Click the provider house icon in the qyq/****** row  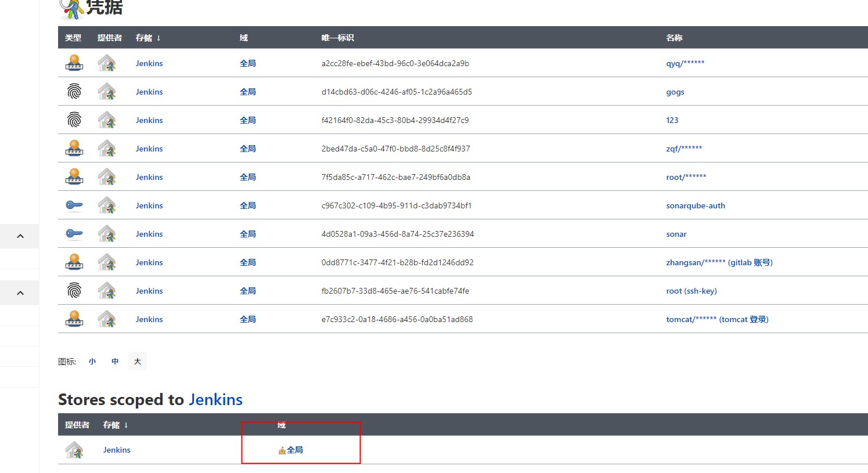click(x=107, y=63)
